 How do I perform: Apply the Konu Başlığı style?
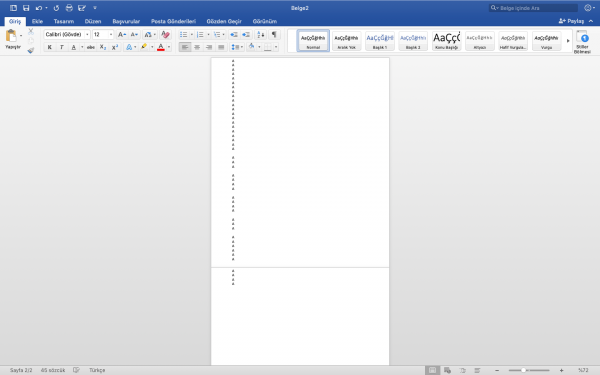click(446, 41)
